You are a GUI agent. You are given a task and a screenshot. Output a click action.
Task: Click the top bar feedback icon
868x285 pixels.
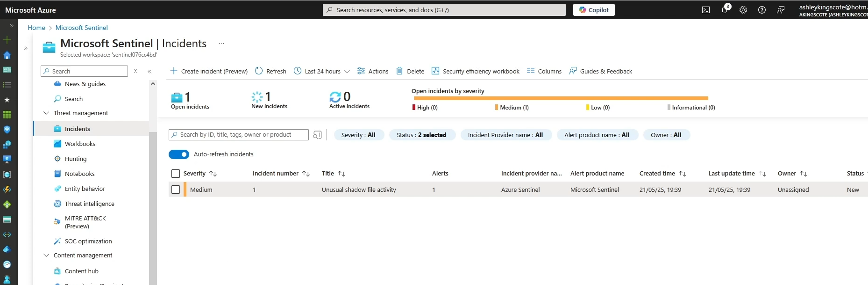[781, 10]
